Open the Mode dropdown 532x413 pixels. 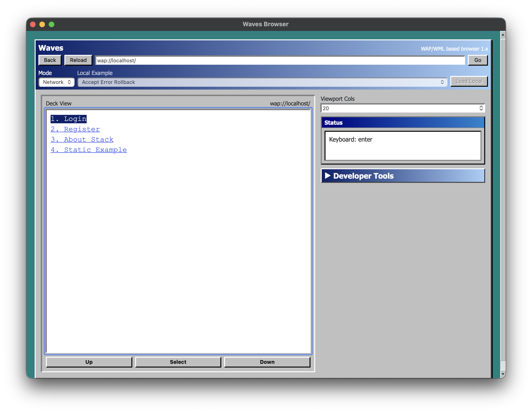pos(56,82)
